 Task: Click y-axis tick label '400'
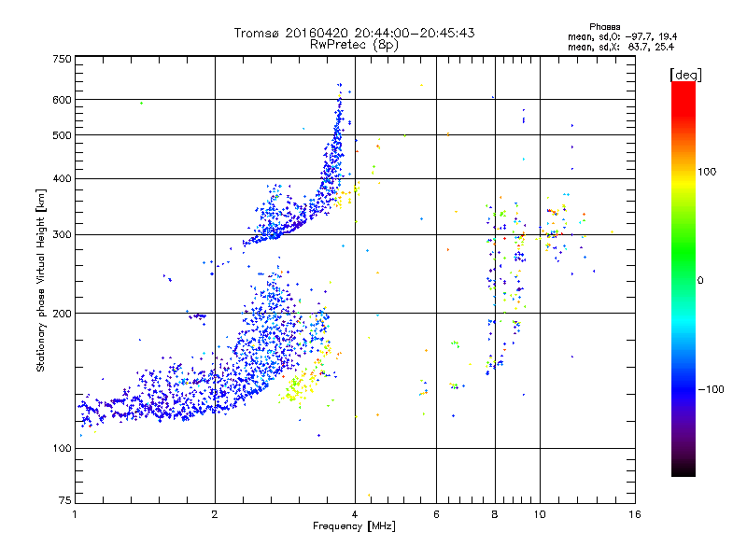pos(62,179)
